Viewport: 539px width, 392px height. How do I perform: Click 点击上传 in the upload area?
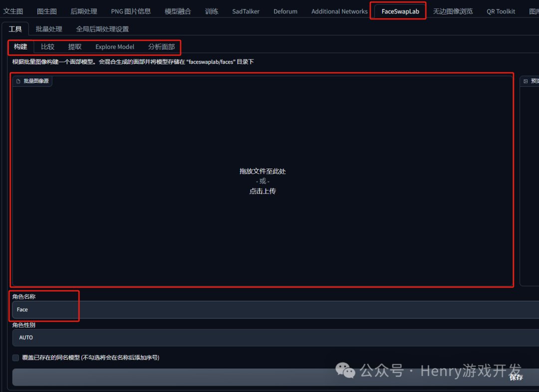click(x=263, y=191)
